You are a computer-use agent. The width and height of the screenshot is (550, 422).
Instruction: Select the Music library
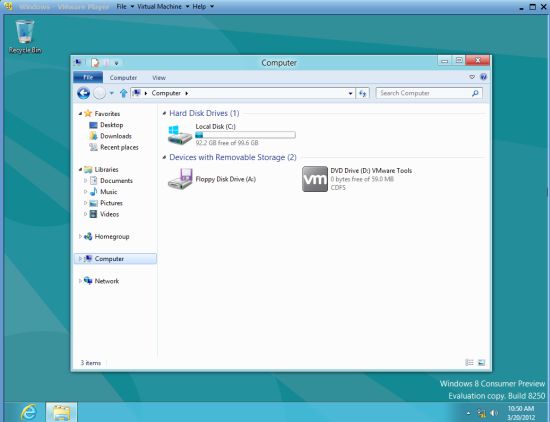coord(108,192)
